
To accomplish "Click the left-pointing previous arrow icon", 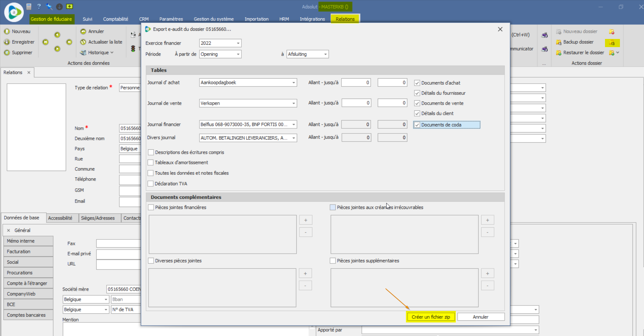I will click(57, 35).
